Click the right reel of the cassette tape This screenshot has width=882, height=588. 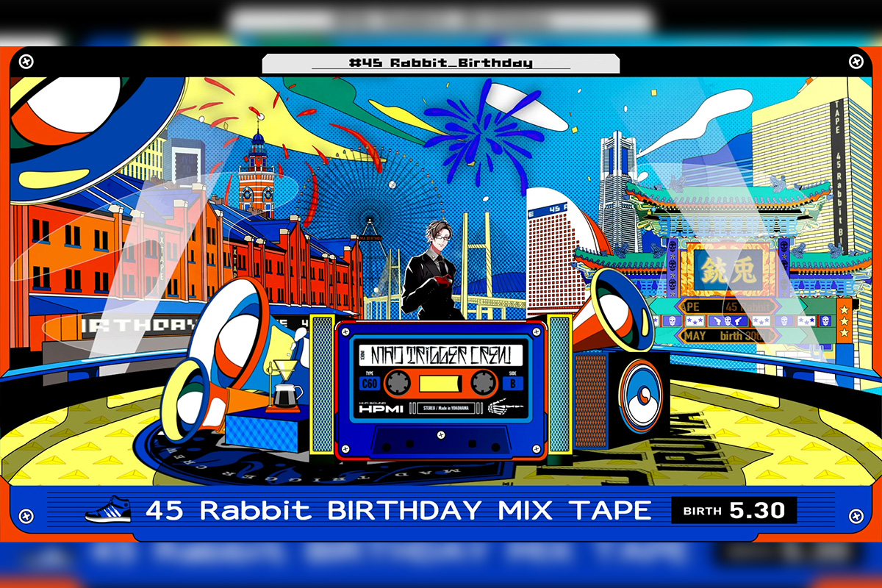tap(484, 381)
